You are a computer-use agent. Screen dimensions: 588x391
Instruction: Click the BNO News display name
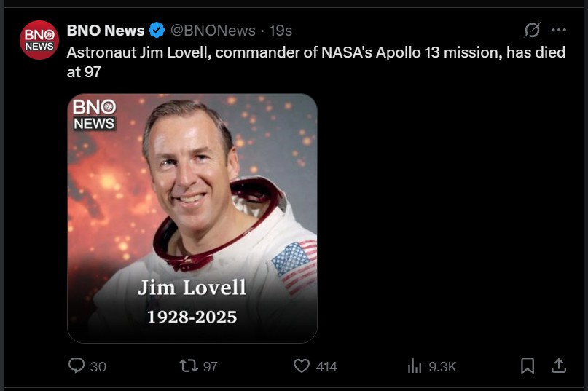tap(105, 31)
